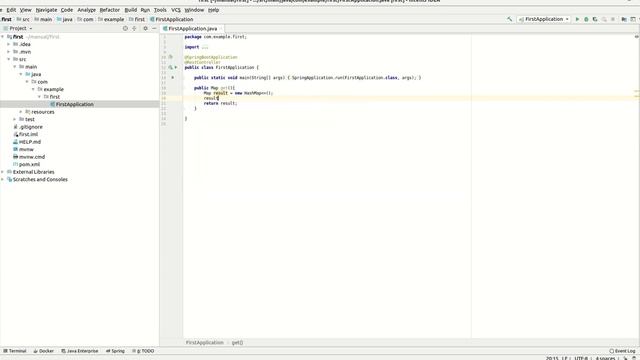Select first.iml file in tree
Image resolution: width=640 pixels, height=360 pixels.
[x=28, y=134]
